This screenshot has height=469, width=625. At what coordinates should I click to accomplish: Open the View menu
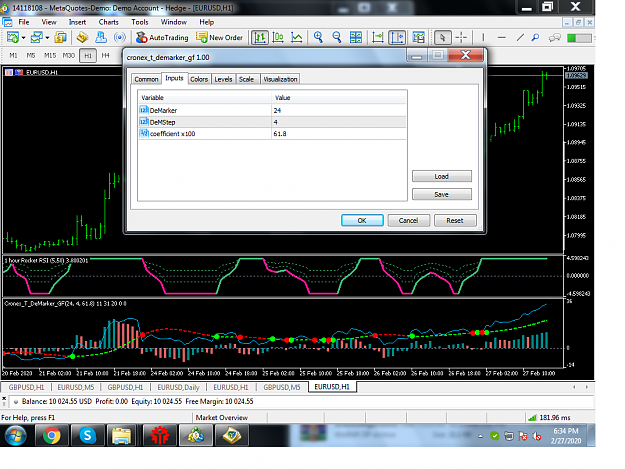49,22
